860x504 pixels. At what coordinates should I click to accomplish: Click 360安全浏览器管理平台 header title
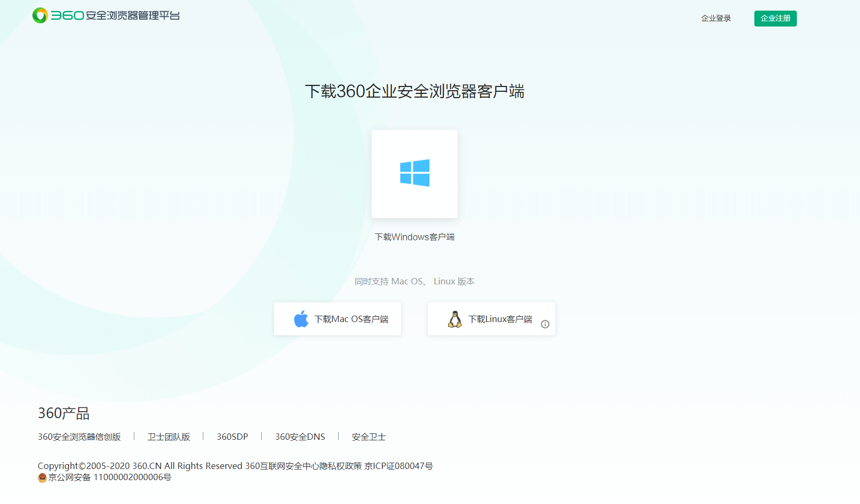click(115, 15)
